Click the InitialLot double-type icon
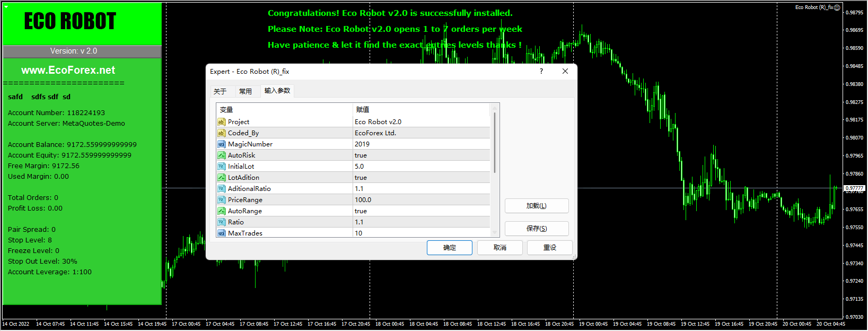This screenshot has width=868, height=331. pos(222,167)
